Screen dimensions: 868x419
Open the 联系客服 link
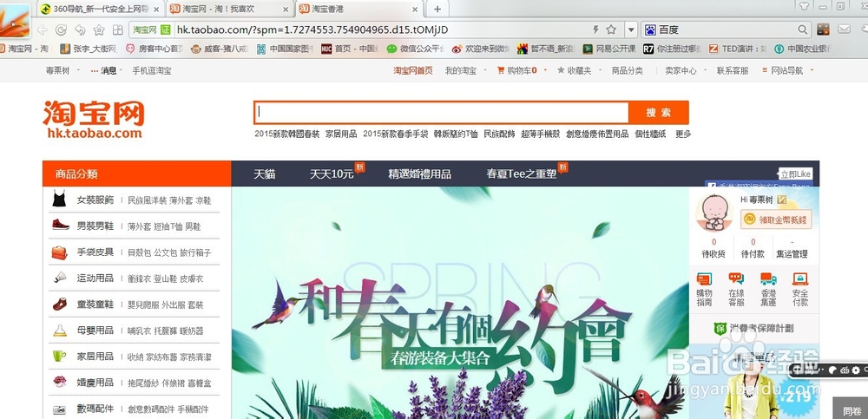click(733, 70)
